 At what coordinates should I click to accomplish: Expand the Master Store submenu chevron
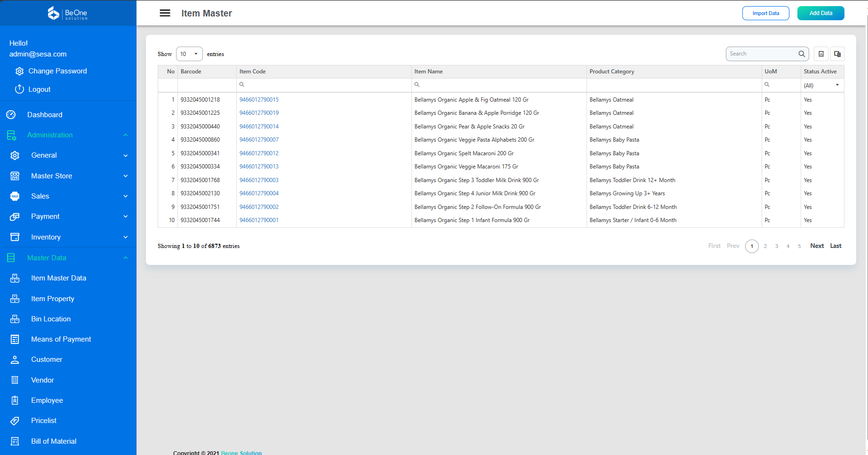(x=126, y=176)
